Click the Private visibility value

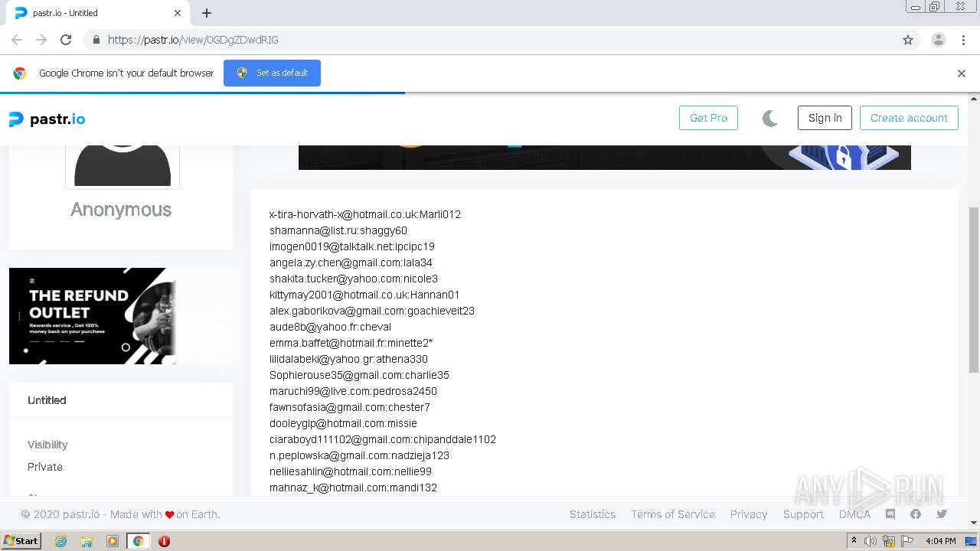coord(45,467)
